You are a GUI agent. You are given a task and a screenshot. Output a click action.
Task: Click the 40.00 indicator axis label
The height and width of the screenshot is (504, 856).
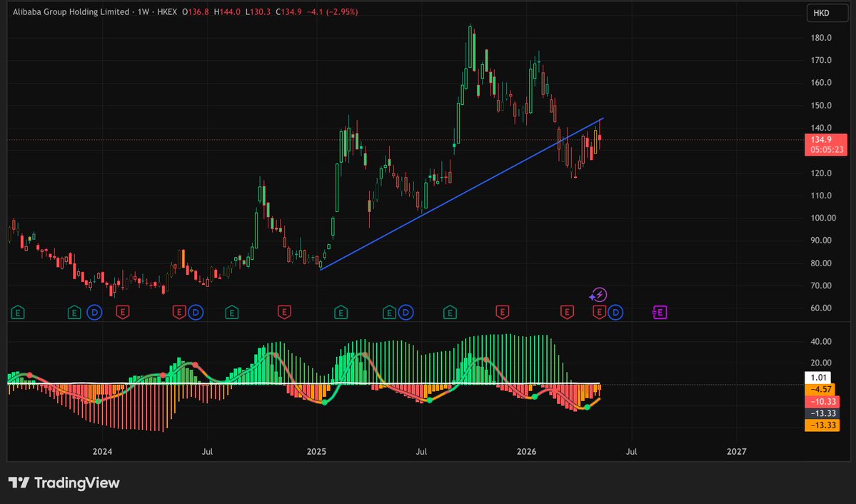pos(821,342)
